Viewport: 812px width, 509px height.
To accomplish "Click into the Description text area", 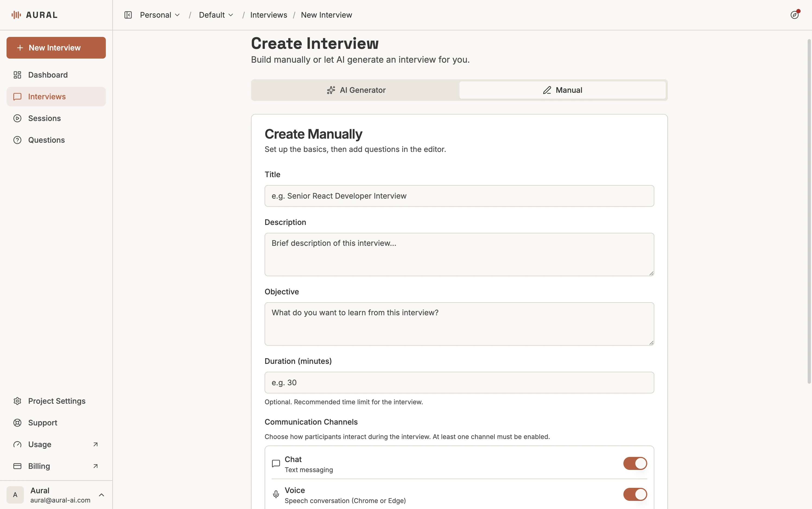I will point(459,254).
